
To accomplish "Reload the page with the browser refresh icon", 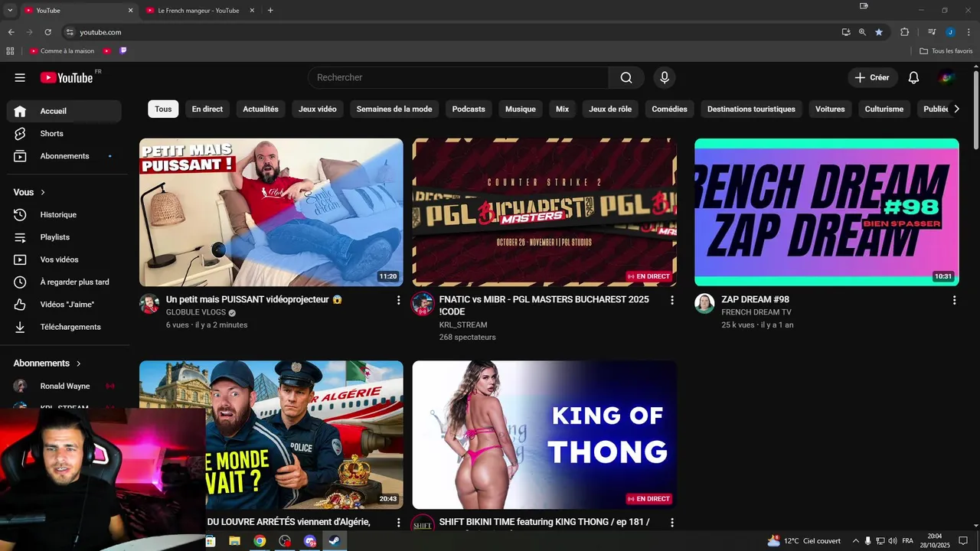I will (x=47, y=32).
